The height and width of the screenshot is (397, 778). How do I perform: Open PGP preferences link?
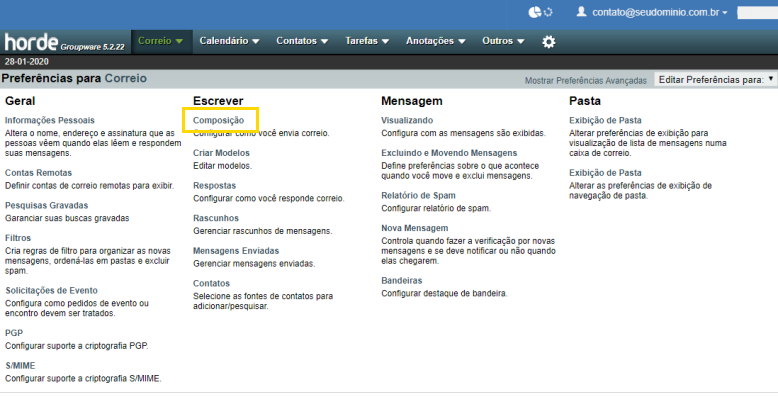tap(14, 333)
